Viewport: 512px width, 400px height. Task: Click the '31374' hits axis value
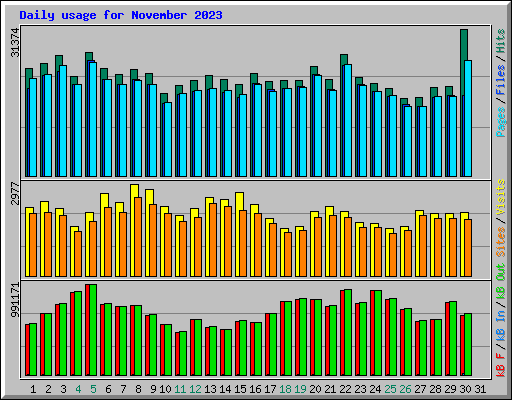pyautogui.click(x=15, y=43)
